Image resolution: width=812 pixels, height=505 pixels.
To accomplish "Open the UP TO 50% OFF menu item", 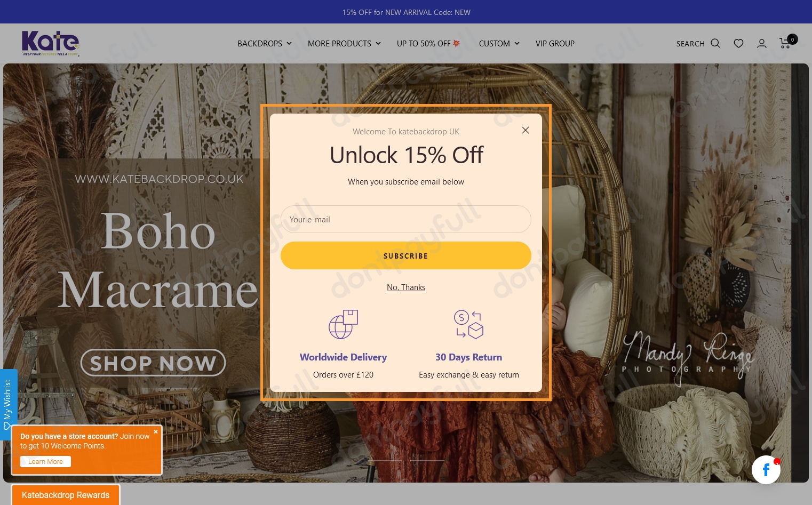I will click(x=428, y=44).
